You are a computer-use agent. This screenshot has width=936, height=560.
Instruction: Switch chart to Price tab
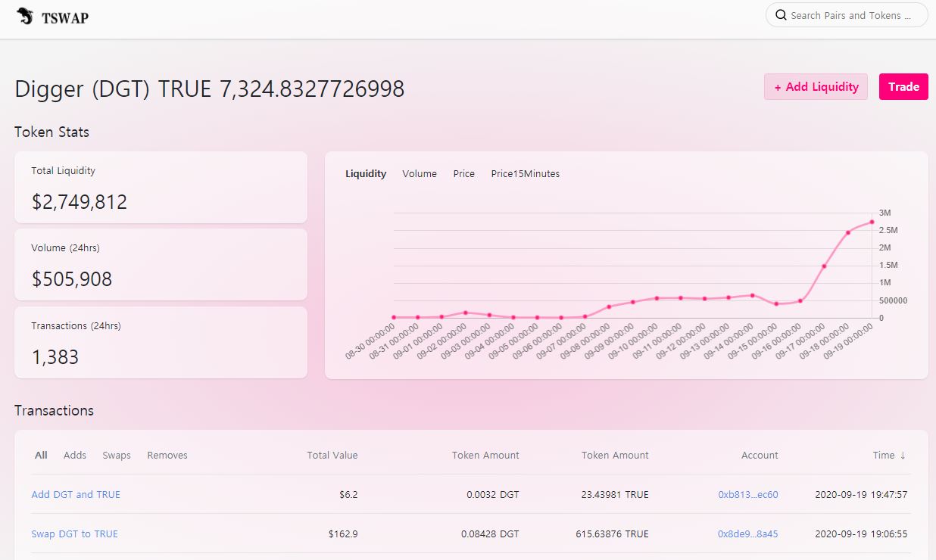(464, 174)
